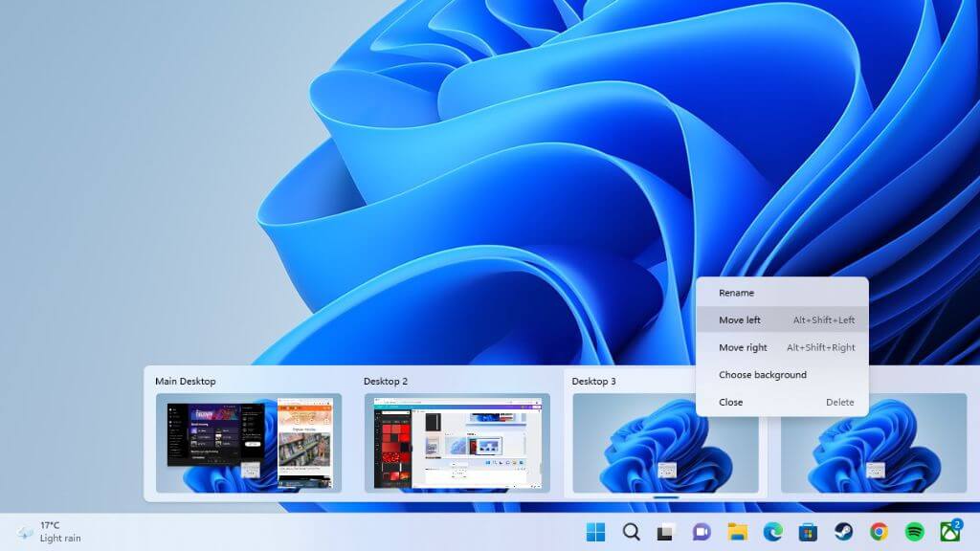
Task: Click the Search magnifier icon in taskbar
Action: point(631,532)
